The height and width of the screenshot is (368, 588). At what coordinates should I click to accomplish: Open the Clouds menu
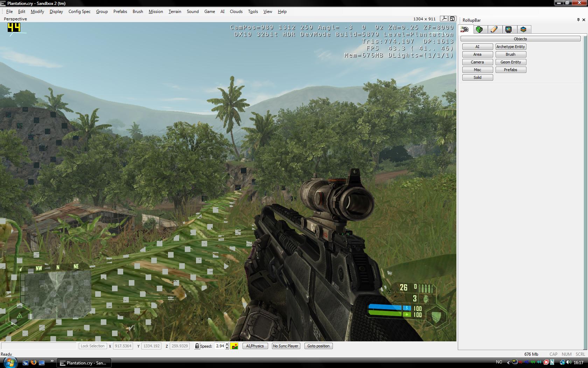click(236, 12)
